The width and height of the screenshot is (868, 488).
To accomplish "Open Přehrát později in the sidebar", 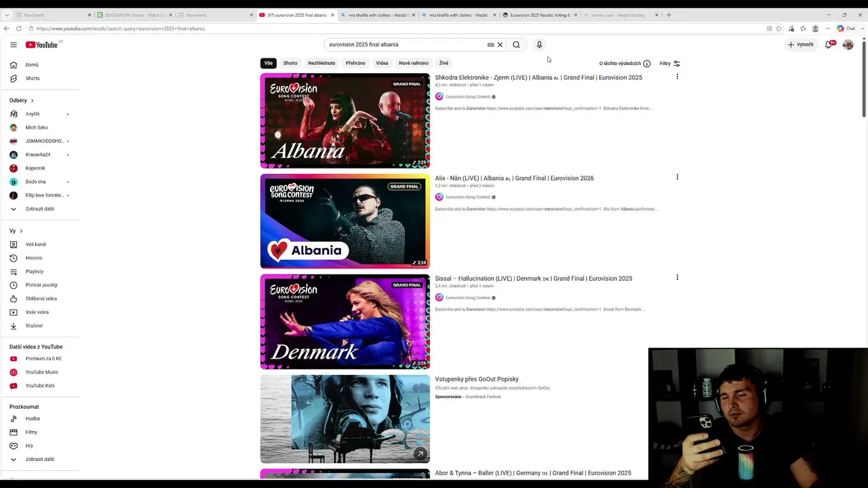I will tap(40, 285).
